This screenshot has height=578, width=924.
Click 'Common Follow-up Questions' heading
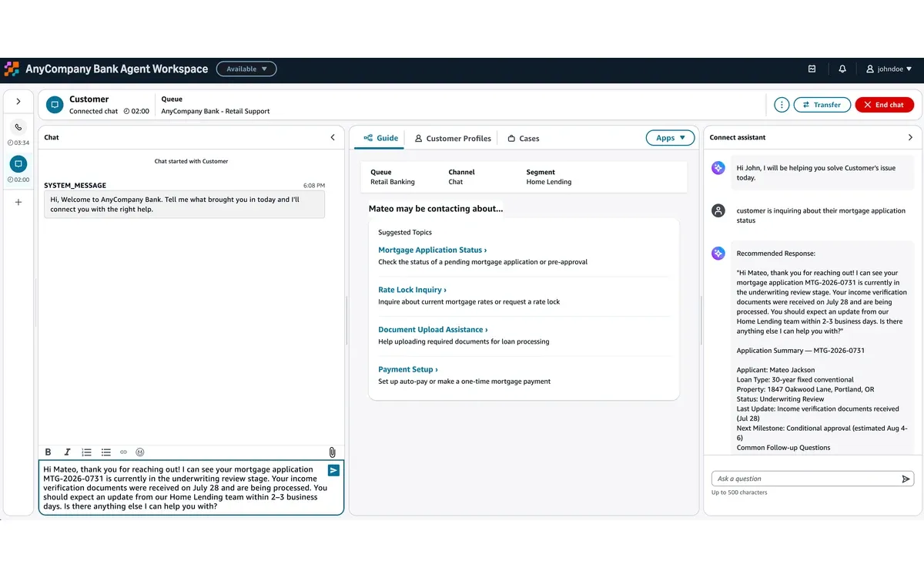[x=783, y=448]
